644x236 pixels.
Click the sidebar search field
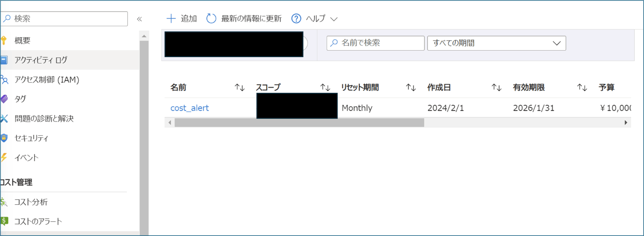point(64,18)
